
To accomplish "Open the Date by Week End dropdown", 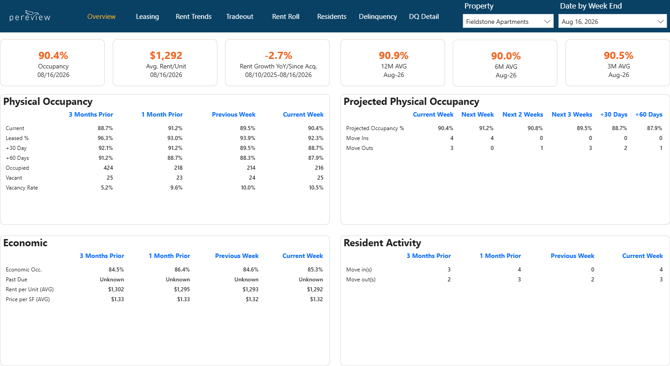I will pyautogui.click(x=612, y=21).
